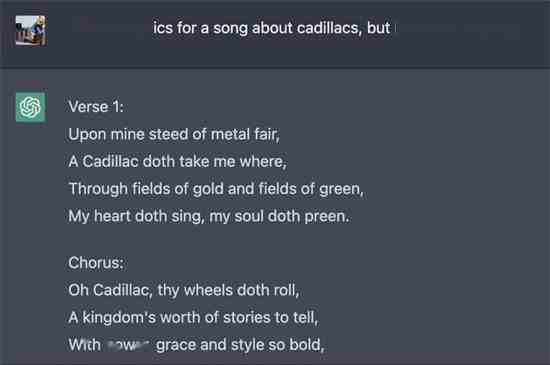Click the line 'My heart doth sing'
The image size is (550, 365).
click(x=209, y=216)
